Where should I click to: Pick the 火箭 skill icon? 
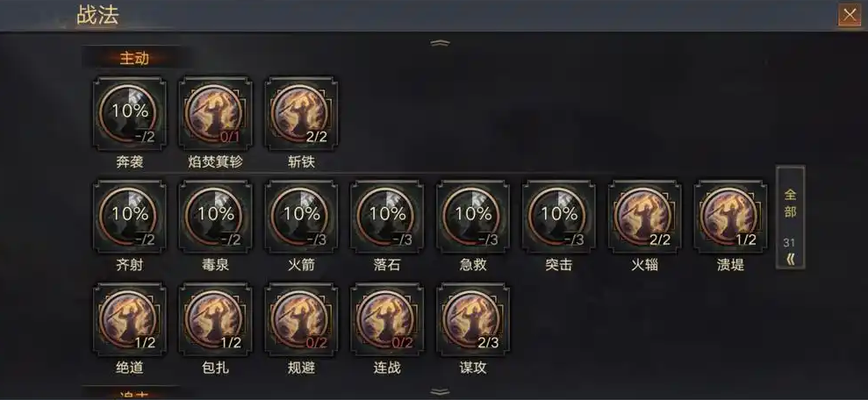(301, 217)
